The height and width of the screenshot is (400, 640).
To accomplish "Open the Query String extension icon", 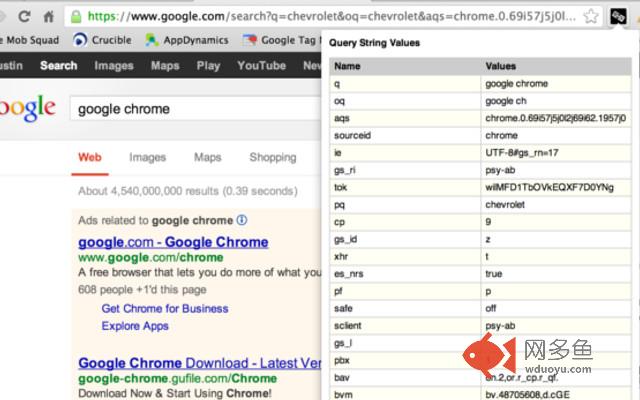I will tap(618, 16).
